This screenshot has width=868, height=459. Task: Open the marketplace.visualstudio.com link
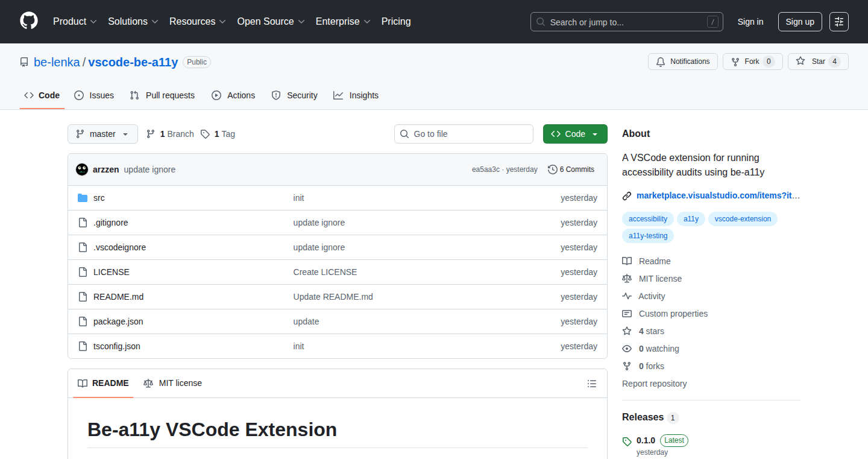(x=718, y=195)
